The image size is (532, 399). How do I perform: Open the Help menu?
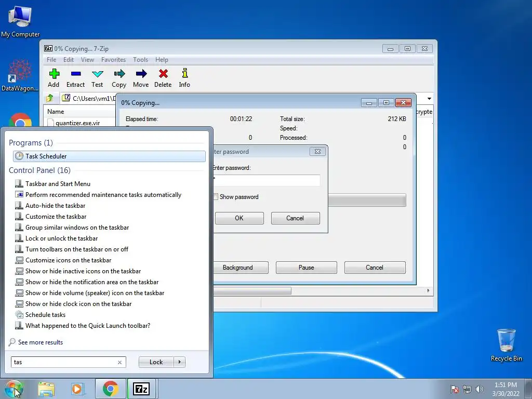[x=162, y=60]
